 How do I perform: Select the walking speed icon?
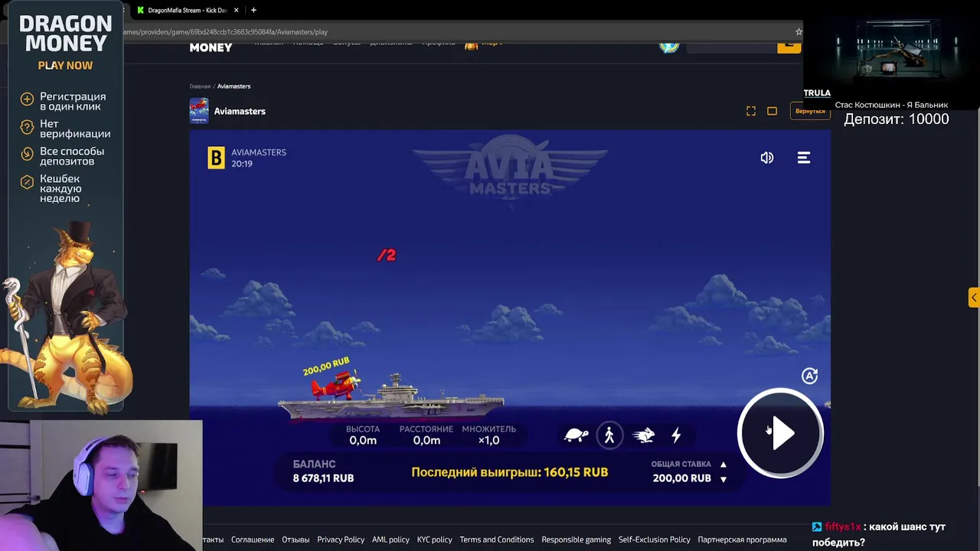(x=609, y=435)
